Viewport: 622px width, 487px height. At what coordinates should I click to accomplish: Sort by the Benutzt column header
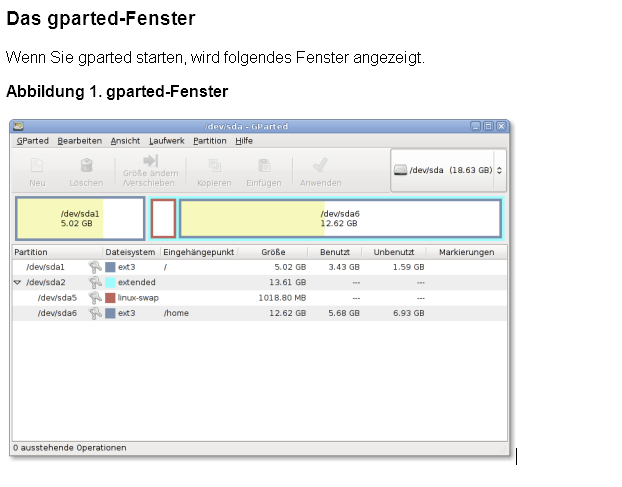(335, 252)
